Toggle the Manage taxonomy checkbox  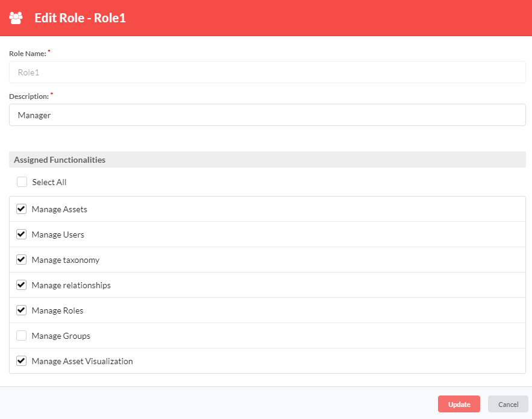(21, 260)
